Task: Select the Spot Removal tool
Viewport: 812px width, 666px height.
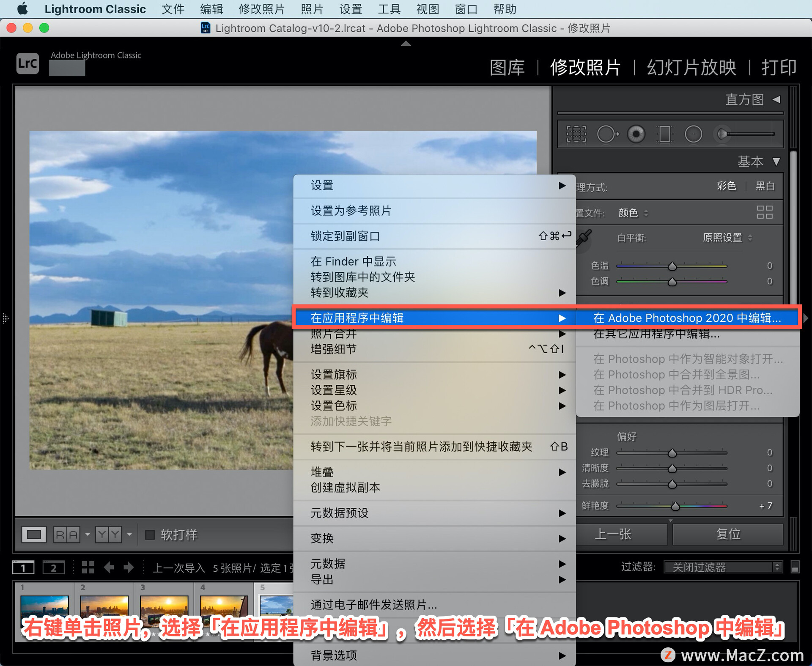Action: (607, 134)
